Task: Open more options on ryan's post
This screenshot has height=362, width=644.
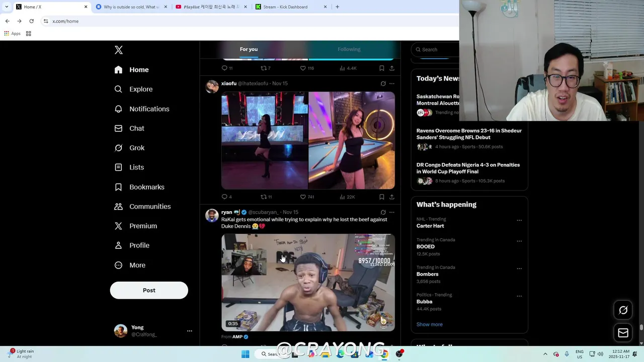Action: [x=392, y=212]
